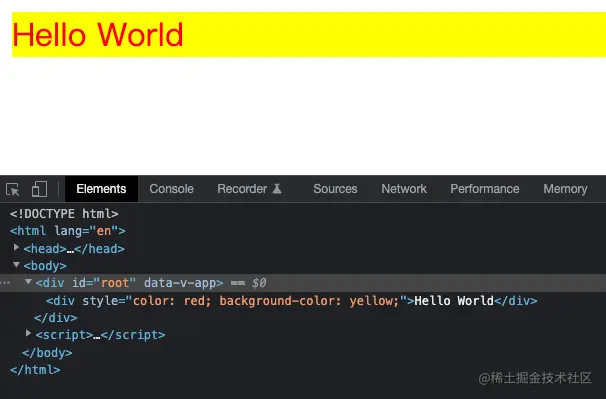Collapse the body element arrow
The image size is (606, 399).
[x=16, y=265]
